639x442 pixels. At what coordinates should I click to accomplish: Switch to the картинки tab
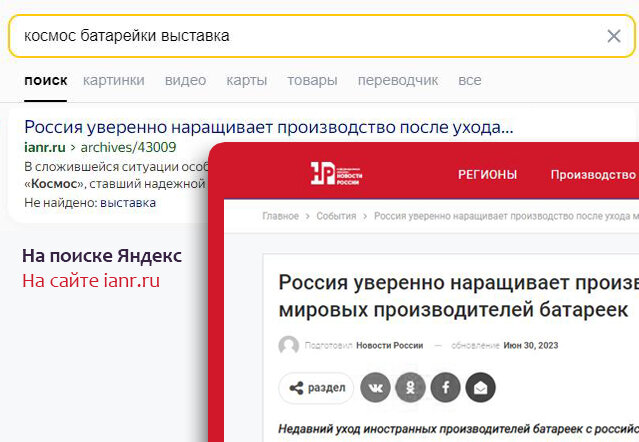coord(114,80)
